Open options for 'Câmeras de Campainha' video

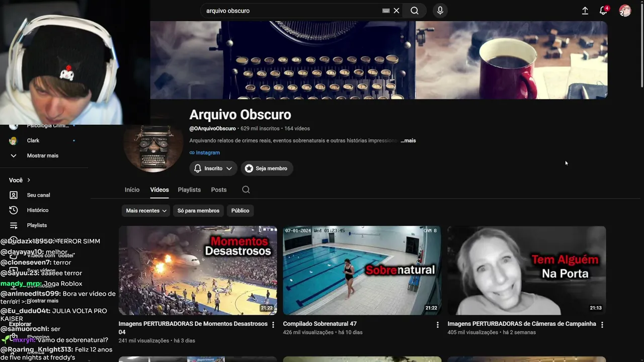pos(602,325)
